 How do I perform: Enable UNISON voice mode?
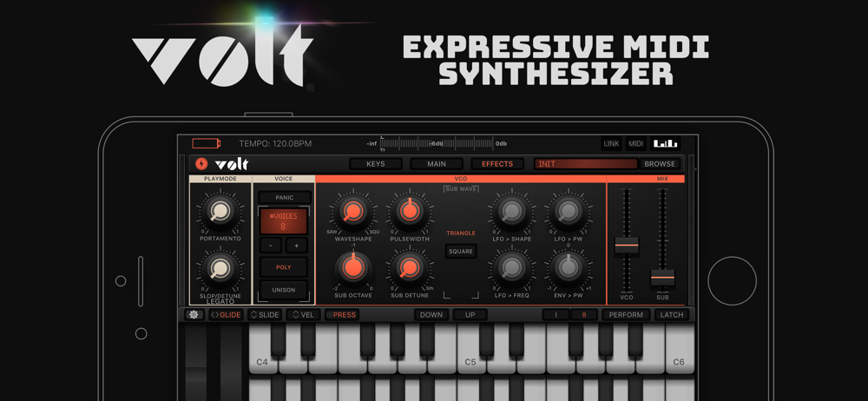(x=284, y=290)
